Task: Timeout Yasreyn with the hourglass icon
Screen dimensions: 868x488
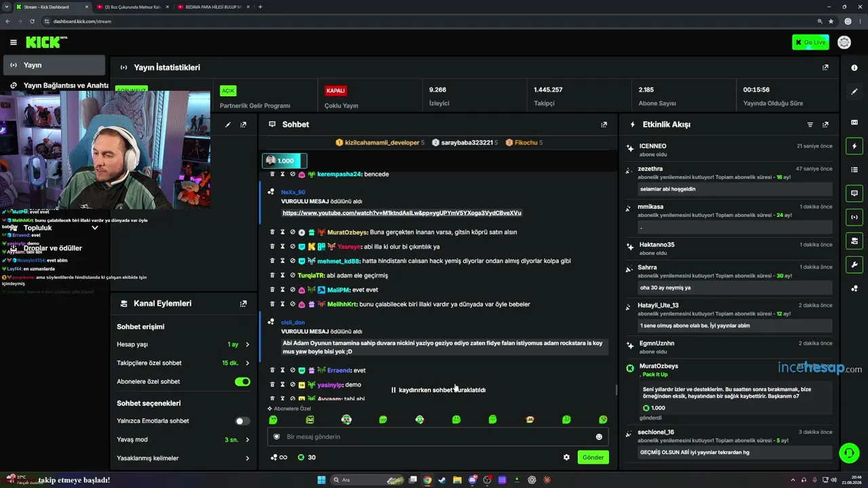Action: pyautogui.click(x=283, y=247)
